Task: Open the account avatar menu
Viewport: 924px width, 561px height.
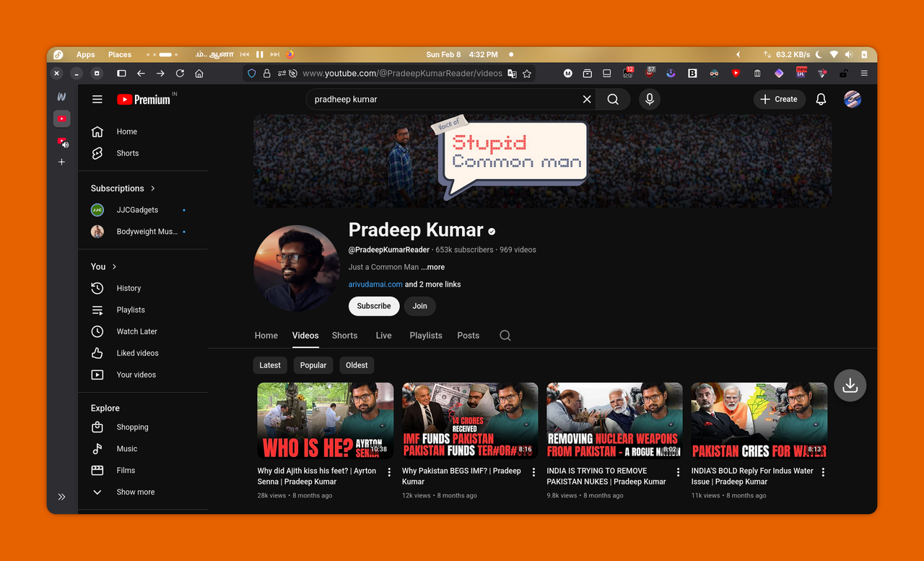Action: pos(853,100)
